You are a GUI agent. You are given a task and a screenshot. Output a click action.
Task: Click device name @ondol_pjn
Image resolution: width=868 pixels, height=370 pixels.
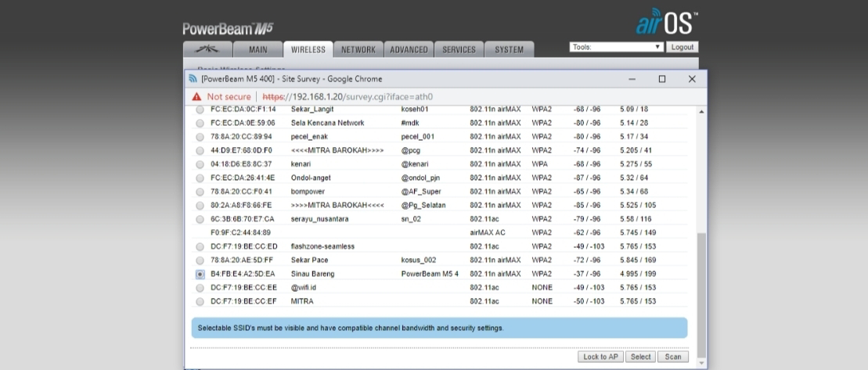pos(420,178)
